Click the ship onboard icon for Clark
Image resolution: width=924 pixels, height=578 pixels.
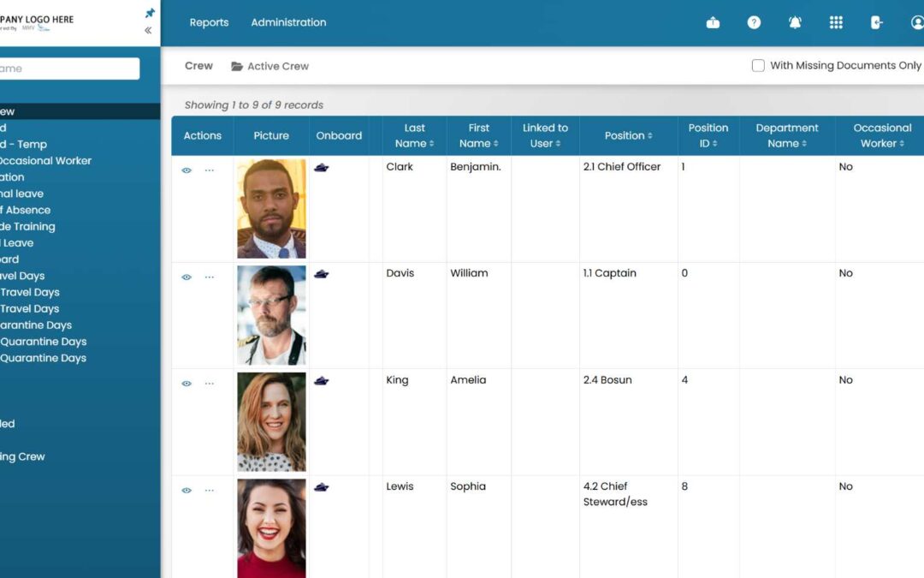tap(321, 168)
